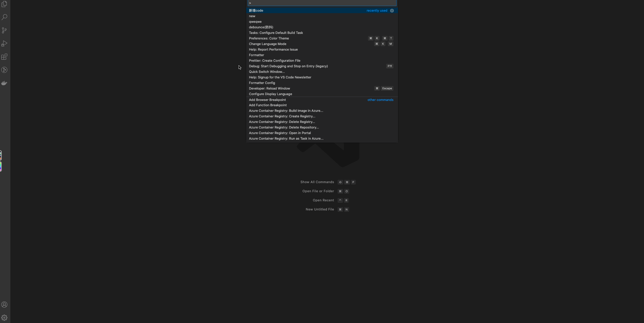Focus the command palette input field
This screenshot has height=323, width=644.
(x=321, y=3)
